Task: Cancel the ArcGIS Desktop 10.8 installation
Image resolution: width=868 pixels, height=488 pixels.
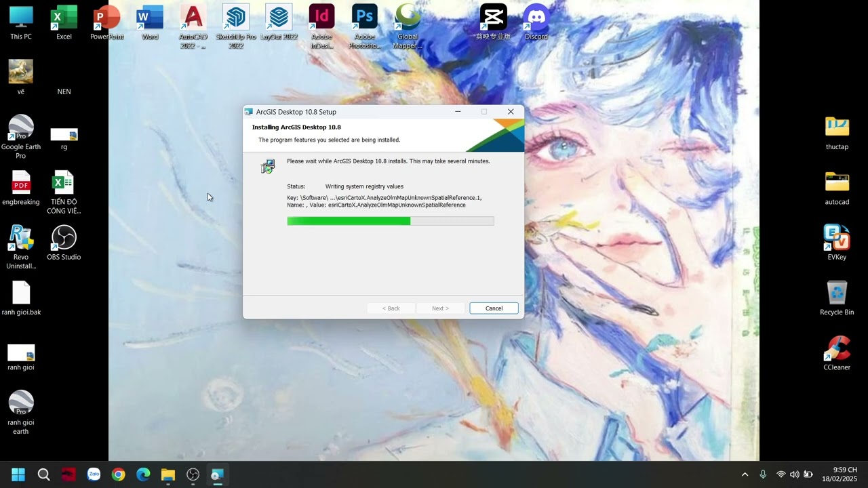Action: click(x=494, y=308)
